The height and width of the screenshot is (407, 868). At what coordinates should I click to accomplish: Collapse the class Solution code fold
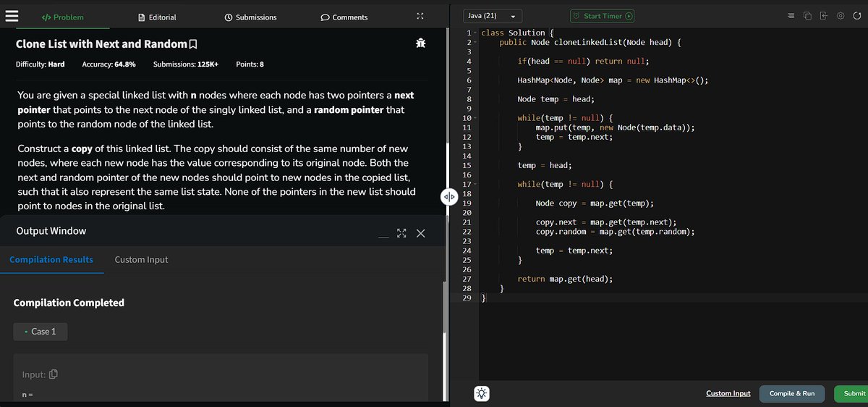[x=476, y=33]
